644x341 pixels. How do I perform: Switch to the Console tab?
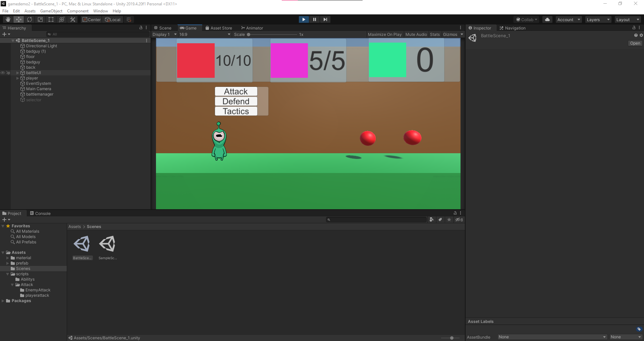40,213
